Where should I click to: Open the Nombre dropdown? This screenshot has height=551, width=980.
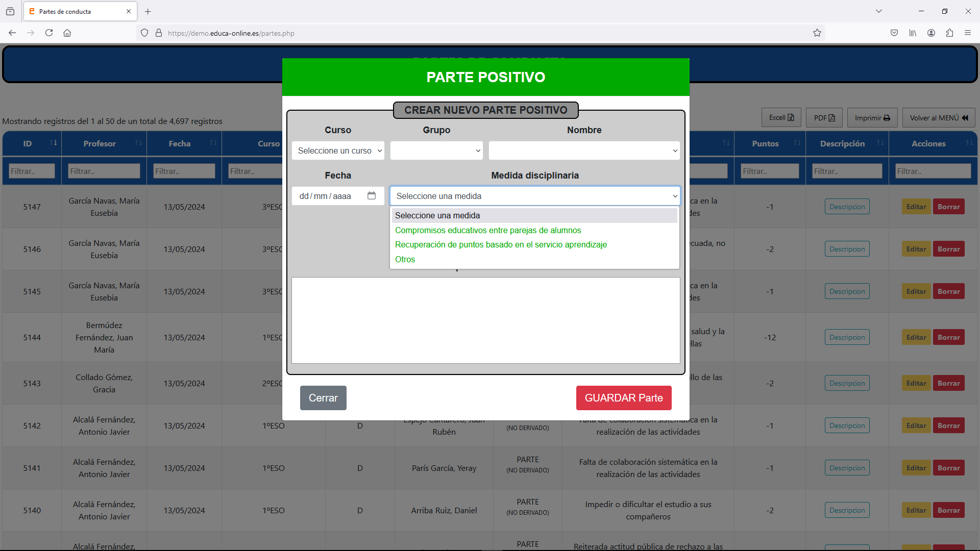584,151
